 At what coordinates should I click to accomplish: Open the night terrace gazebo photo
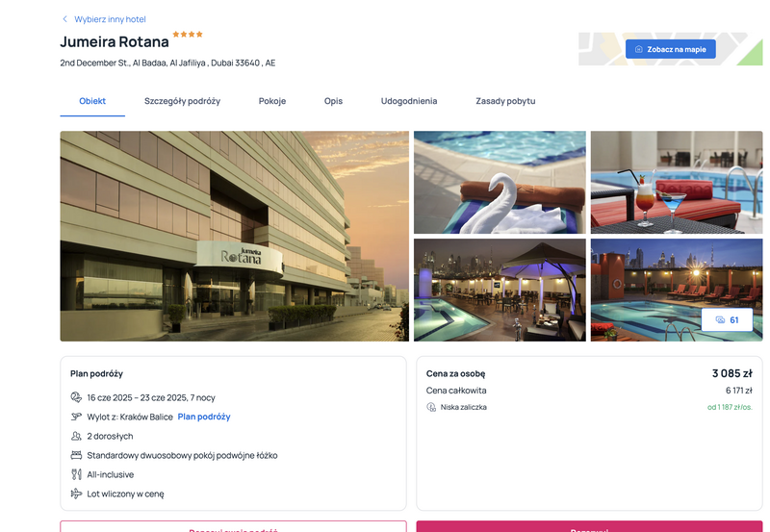500,290
